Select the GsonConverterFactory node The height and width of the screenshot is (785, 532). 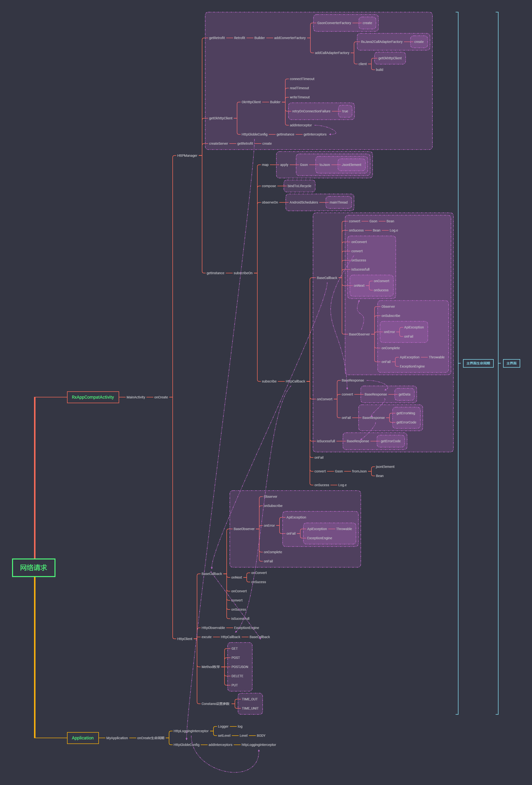[x=334, y=23]
